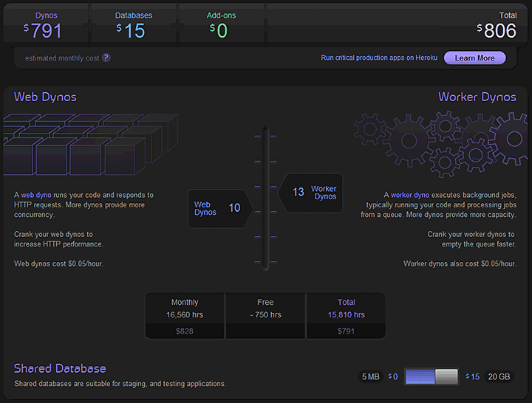The width and height of the screenshot is (532, 403).
Task: Select the Worker Dynos slider handle
Action: pyautogui.click(x=311, y=192)
